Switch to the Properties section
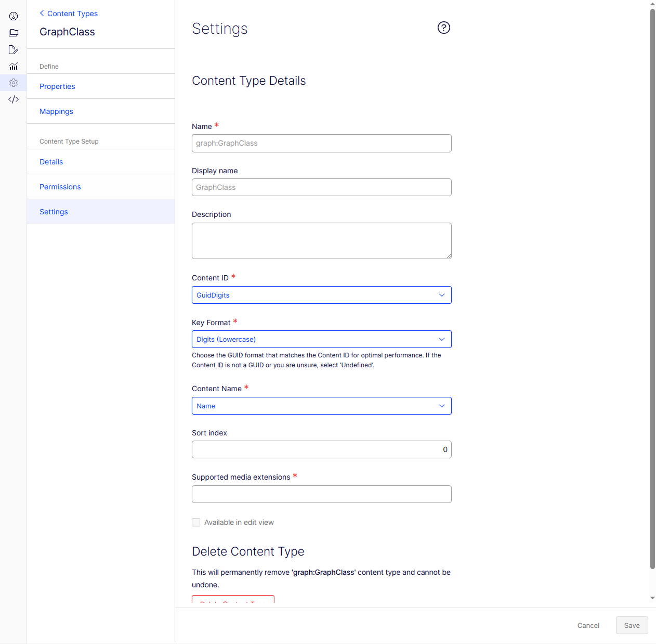Screen dimensions: 656x644 click(x=57, y=86)
